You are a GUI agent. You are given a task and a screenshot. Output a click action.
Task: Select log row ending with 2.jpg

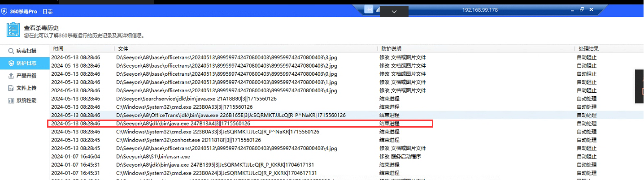tap(347, 66)
